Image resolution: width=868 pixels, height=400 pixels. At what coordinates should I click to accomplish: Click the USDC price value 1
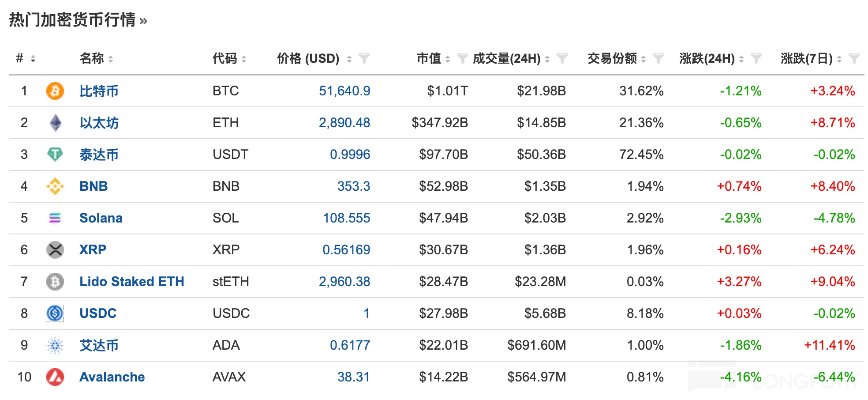coord(366,313)
